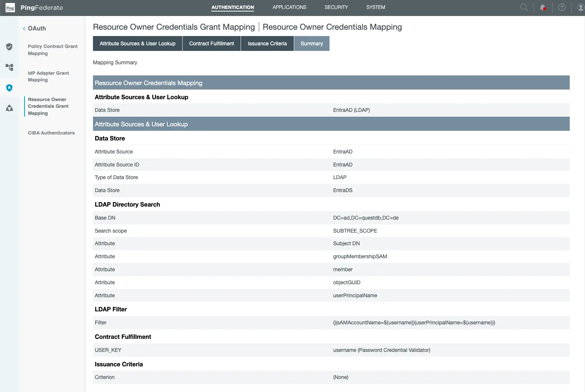Click the Subject DN attribute value
Screen dimensions: 585x392
(x=346, y=243)
